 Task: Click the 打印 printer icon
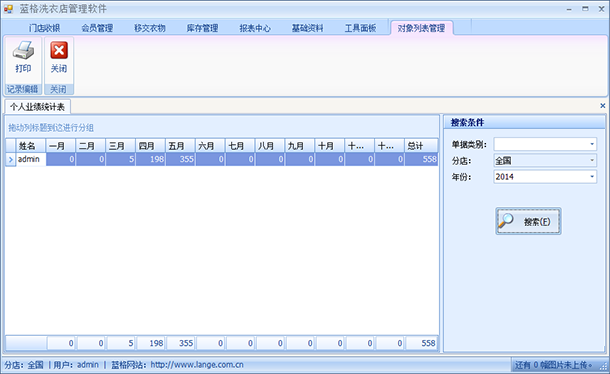pos(23,50)
